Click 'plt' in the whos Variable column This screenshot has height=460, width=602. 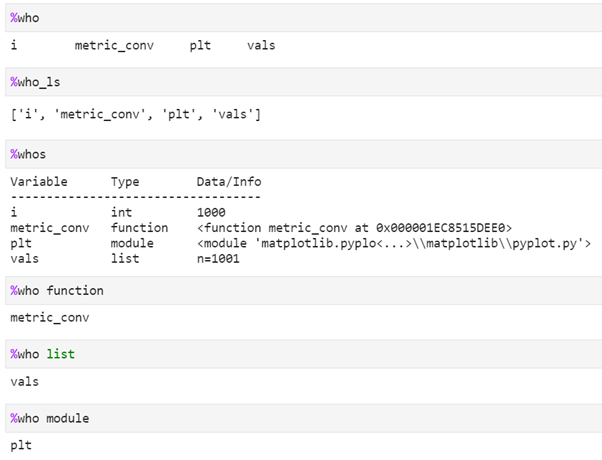click(x=21, y=243)
